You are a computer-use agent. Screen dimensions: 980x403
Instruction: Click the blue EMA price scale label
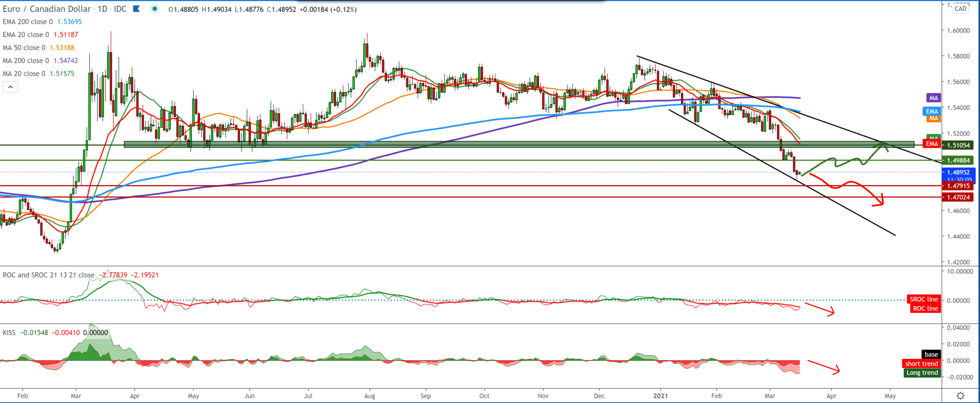932,111
